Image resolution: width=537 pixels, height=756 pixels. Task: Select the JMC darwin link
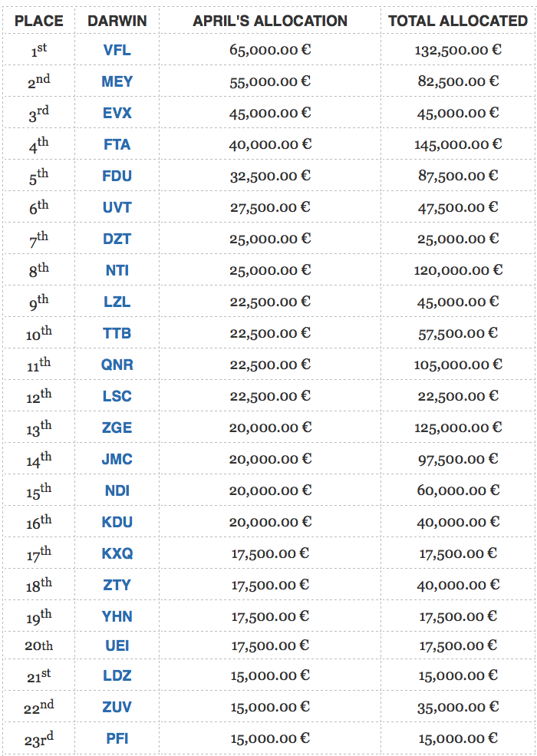[x=117, y=460]
